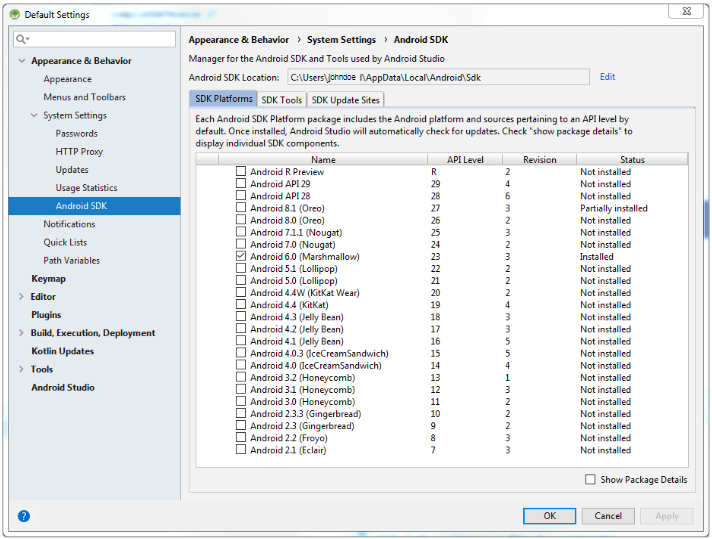
Task: Click the blue help question mark icon
Action: (x=24, y=516)
